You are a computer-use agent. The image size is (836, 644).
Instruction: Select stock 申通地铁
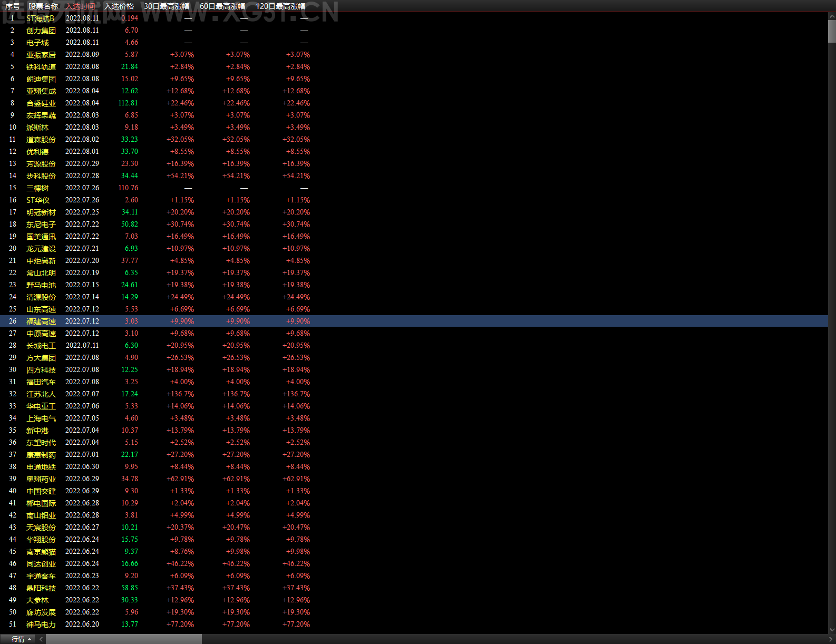click(x=41, y=467)
